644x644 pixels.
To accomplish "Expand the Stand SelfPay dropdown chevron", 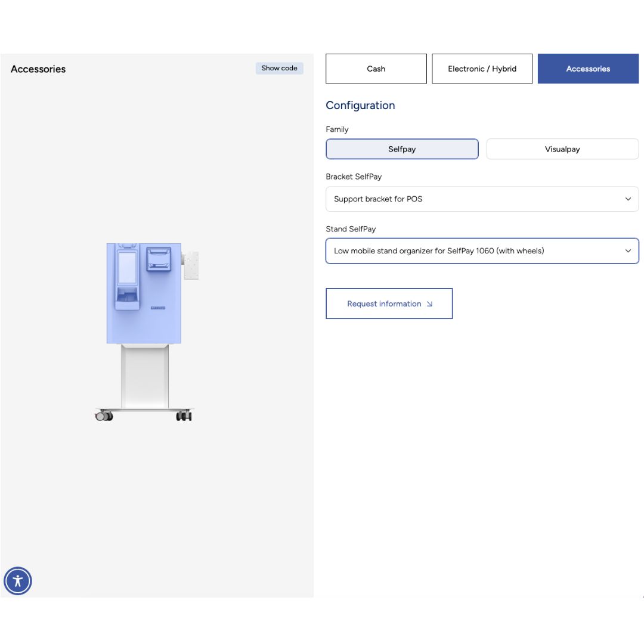I will pyautogui.click(x=628, y=251).
